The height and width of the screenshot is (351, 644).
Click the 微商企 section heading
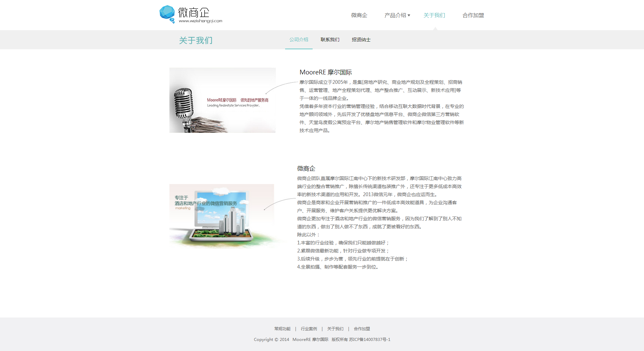click(x=306, y=169)
